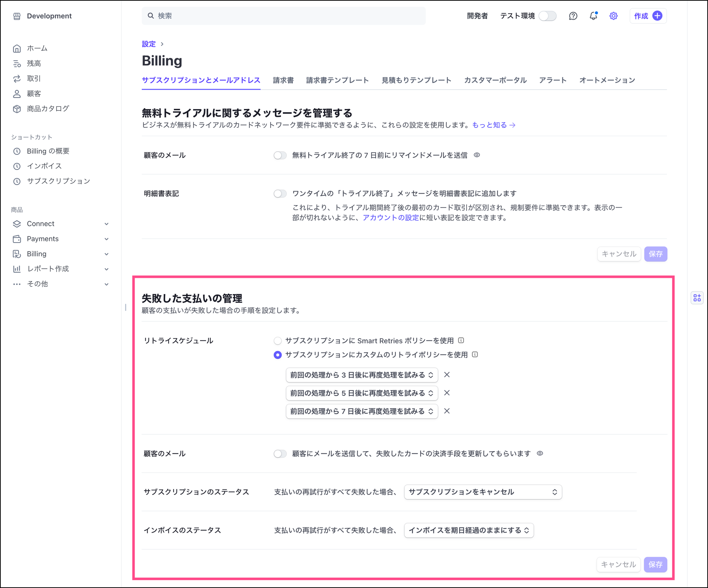
Task: Click the settings gear icon
Action: pos(613,16)
